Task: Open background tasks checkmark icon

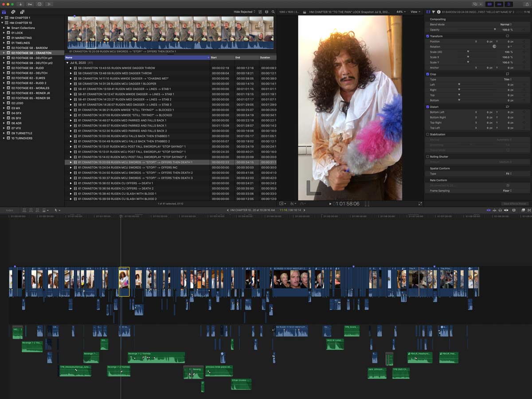Action: (x=39, y=4)
